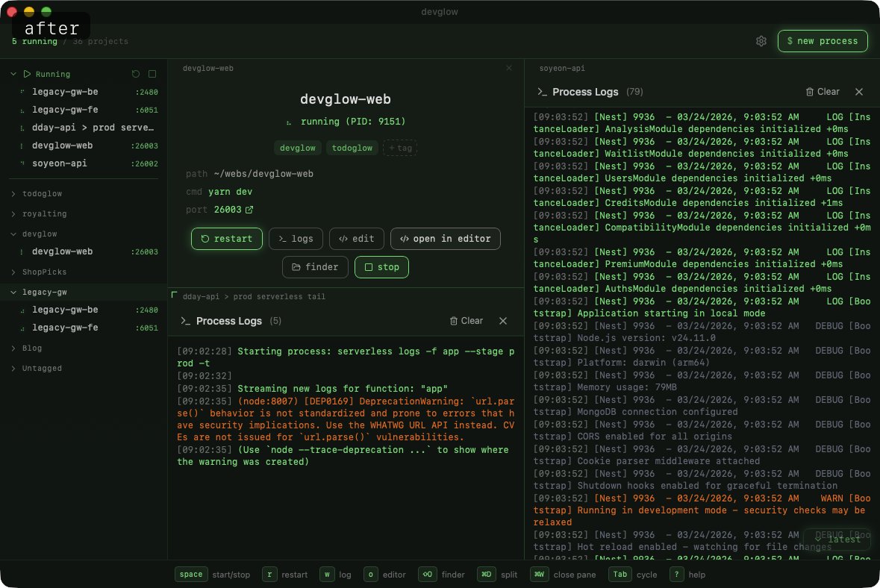The width and height of the screenshot is (880, 588).
Task: Add a tag with + tag
Action: click(x=400, y=148)
